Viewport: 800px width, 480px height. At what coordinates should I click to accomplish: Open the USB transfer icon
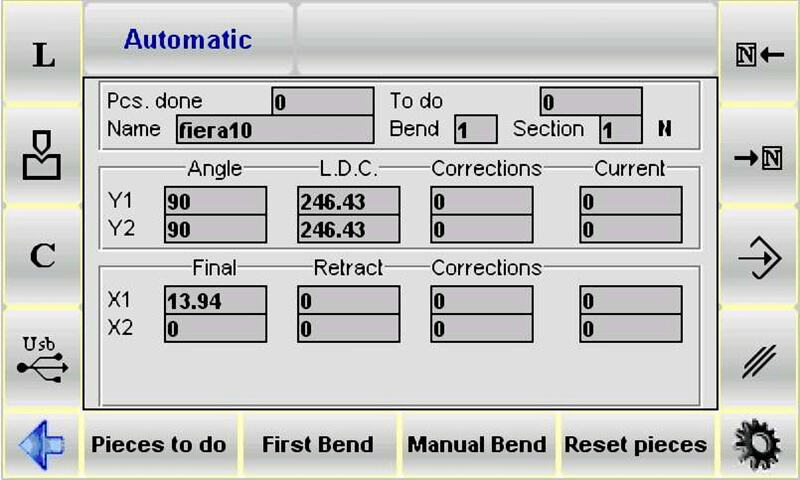click(42, 358)
